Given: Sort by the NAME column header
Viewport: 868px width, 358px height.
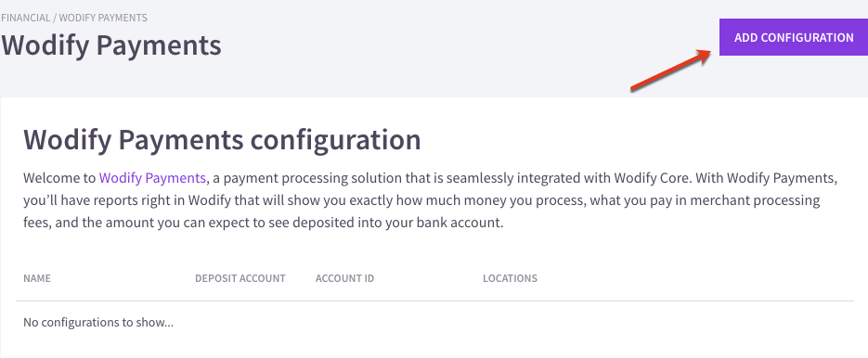Looking at the screenshot, I should coord(37,278).
